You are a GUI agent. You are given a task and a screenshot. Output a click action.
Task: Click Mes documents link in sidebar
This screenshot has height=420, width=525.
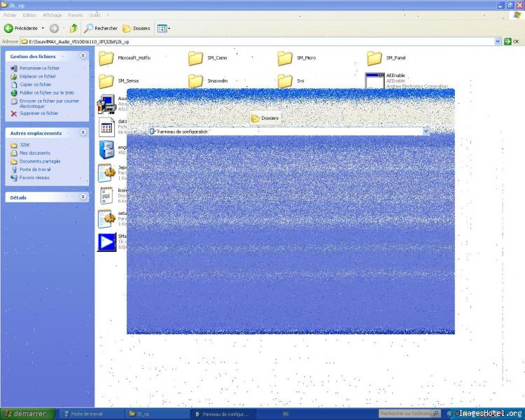pyautogui.click(x=34, y=153)
